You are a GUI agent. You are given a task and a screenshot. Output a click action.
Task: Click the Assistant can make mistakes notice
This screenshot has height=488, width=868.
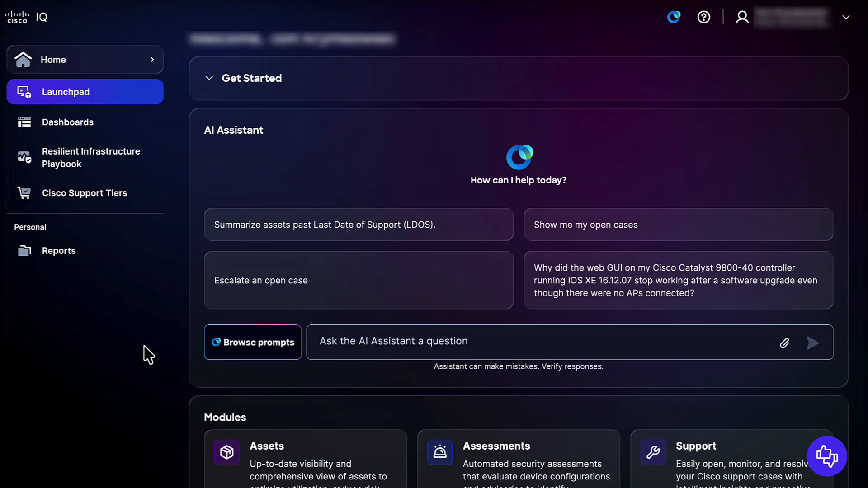tap(519, 366)
